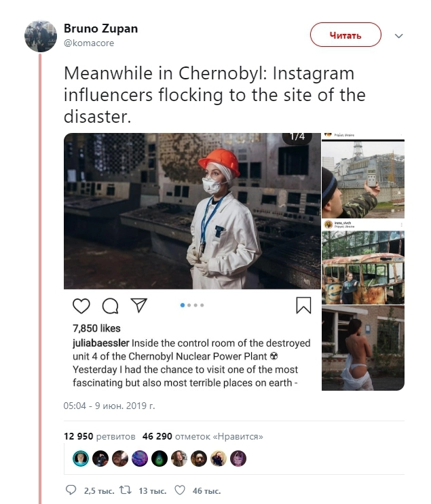Screen dimensions: 431x504
Task: Click the first liker avatar in row
Action: pos(80,459)
